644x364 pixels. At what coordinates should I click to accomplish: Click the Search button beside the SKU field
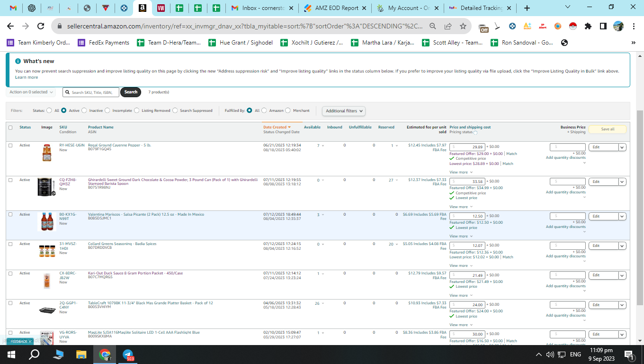point(131,92)
